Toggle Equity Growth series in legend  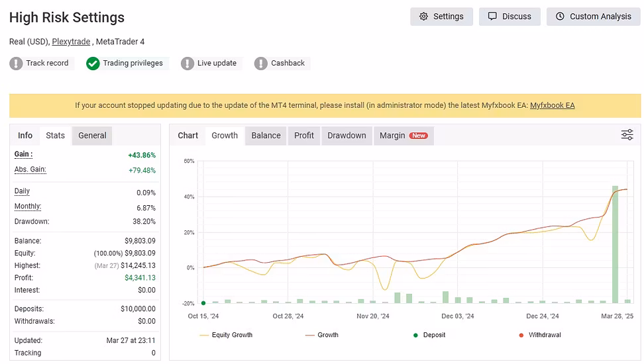(226, 335)
